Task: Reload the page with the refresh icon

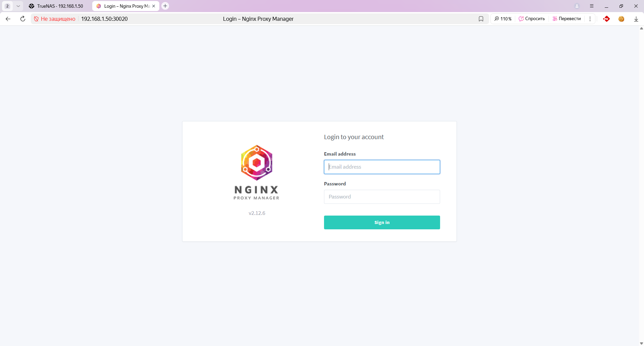Action: coord(23,19)
